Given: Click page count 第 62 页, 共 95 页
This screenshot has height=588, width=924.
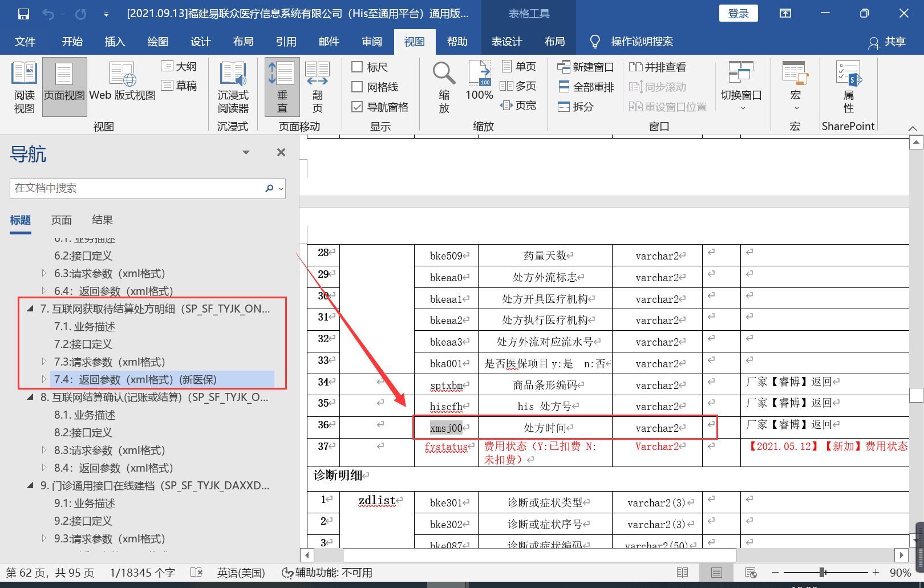Looking at the screenshot, I should tap(50, 573).
